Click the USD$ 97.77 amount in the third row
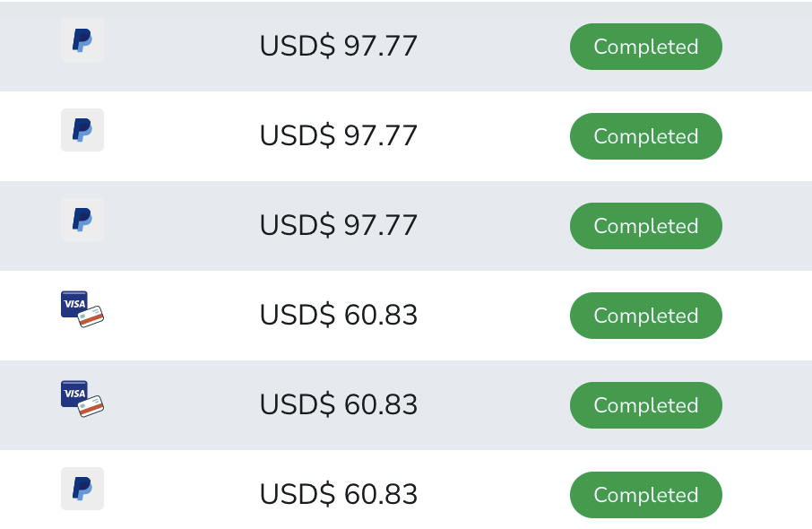812x529 pixels. click(338, 226)
